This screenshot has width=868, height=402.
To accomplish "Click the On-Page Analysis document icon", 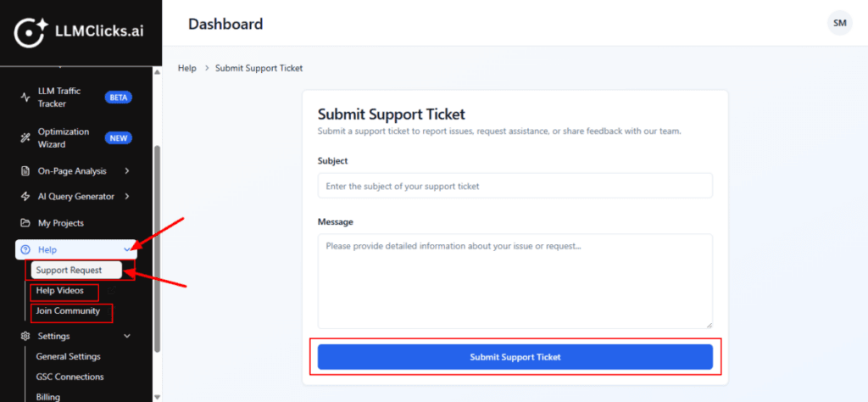I will (25, 170).
